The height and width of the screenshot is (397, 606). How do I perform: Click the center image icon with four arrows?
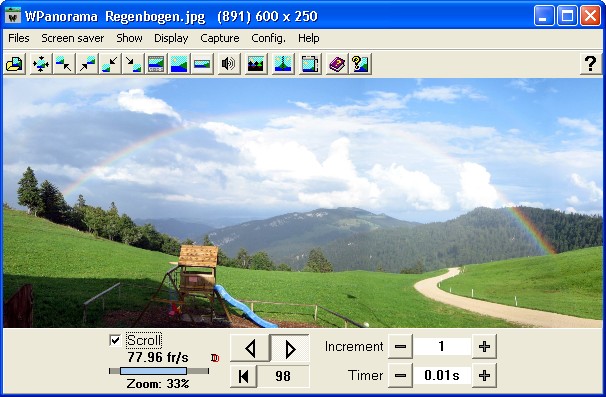pos(41,64)
